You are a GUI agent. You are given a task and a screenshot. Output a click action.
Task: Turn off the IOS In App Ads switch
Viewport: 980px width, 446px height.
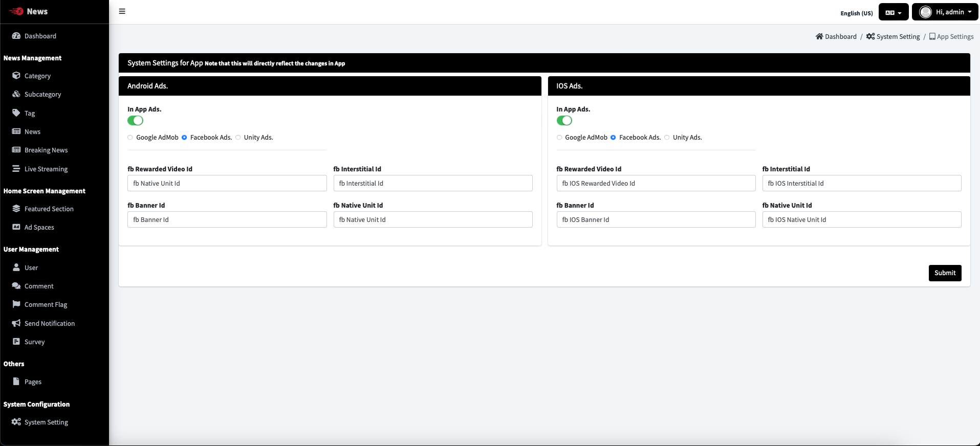point(564,121)
